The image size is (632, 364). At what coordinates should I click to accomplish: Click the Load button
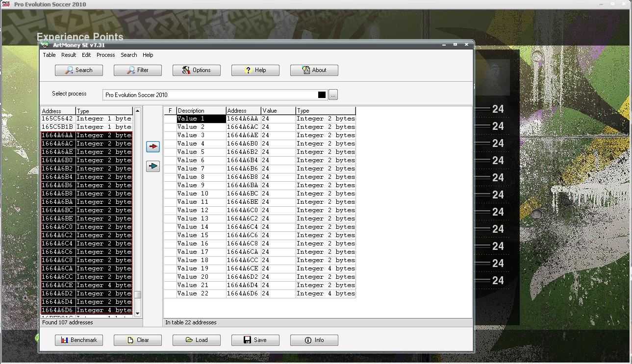(197, 340)
